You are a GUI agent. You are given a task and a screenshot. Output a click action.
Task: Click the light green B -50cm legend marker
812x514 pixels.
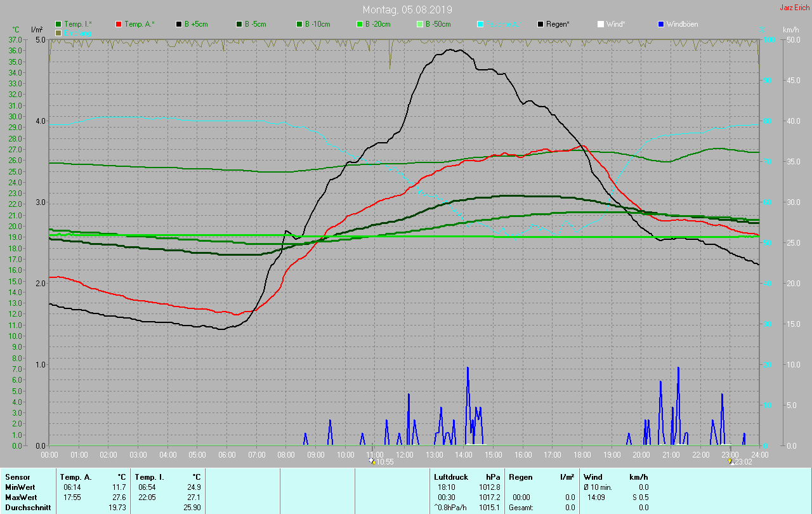(420, 24)
